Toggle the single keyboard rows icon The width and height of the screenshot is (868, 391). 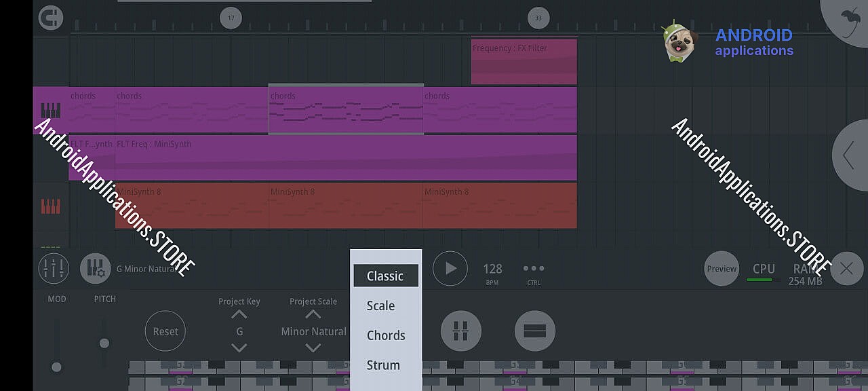[x=535, y=331]
